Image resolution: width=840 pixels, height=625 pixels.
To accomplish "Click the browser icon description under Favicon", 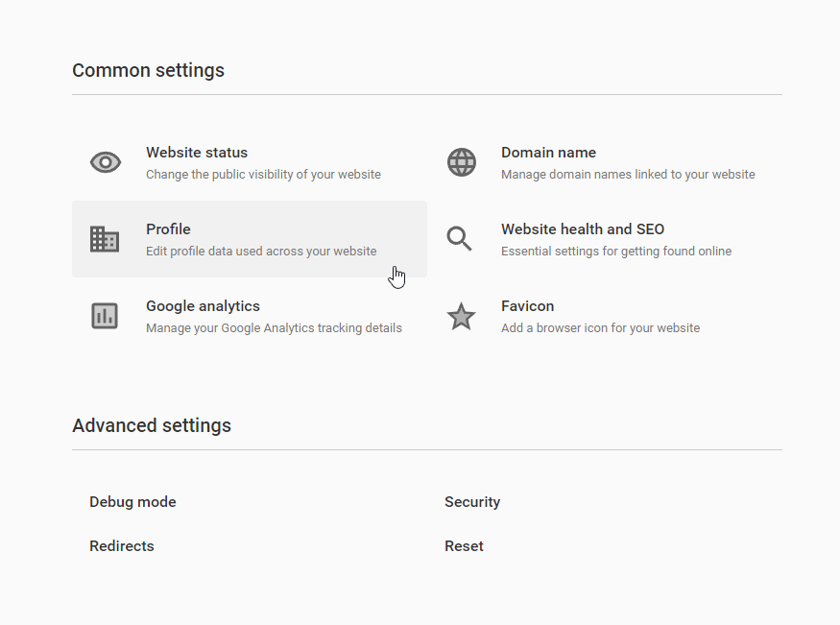I will point(600,327).
